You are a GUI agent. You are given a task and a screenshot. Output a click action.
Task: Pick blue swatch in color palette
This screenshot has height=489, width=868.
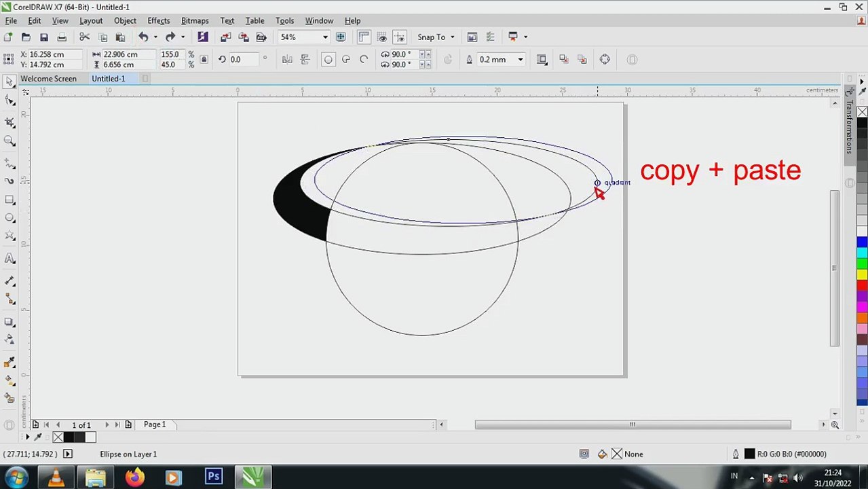862,242
